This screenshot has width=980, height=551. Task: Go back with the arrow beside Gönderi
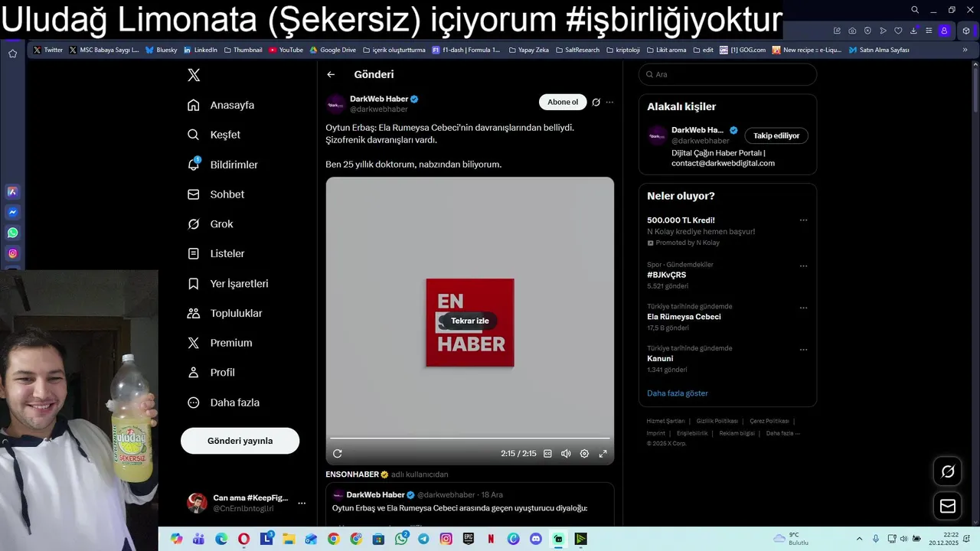(331, 74)
